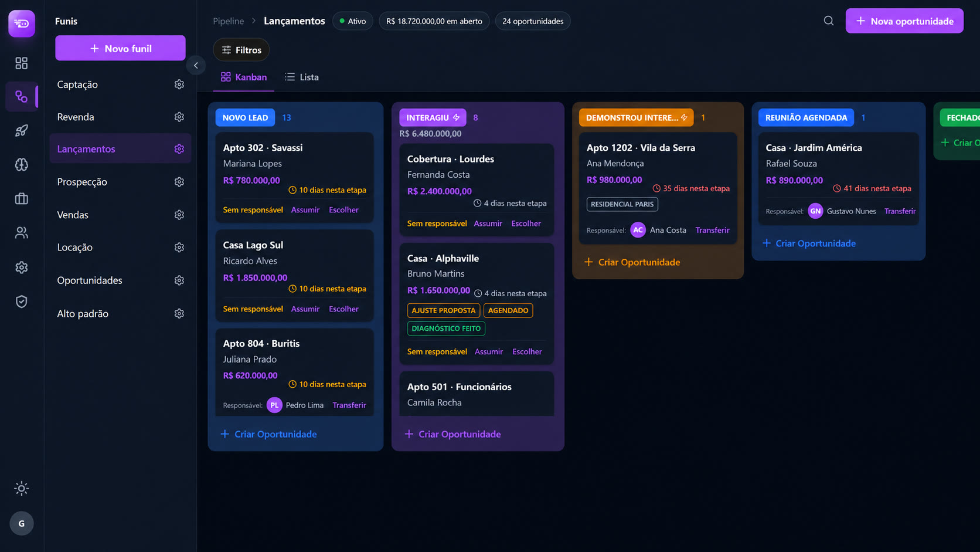
Task: Click Criar Oportunidade in Reunião Agendada column
Action: (x=809, y=243)
